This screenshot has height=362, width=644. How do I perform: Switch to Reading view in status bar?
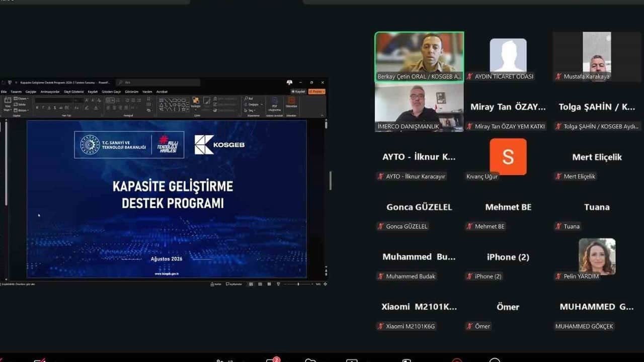268,284
